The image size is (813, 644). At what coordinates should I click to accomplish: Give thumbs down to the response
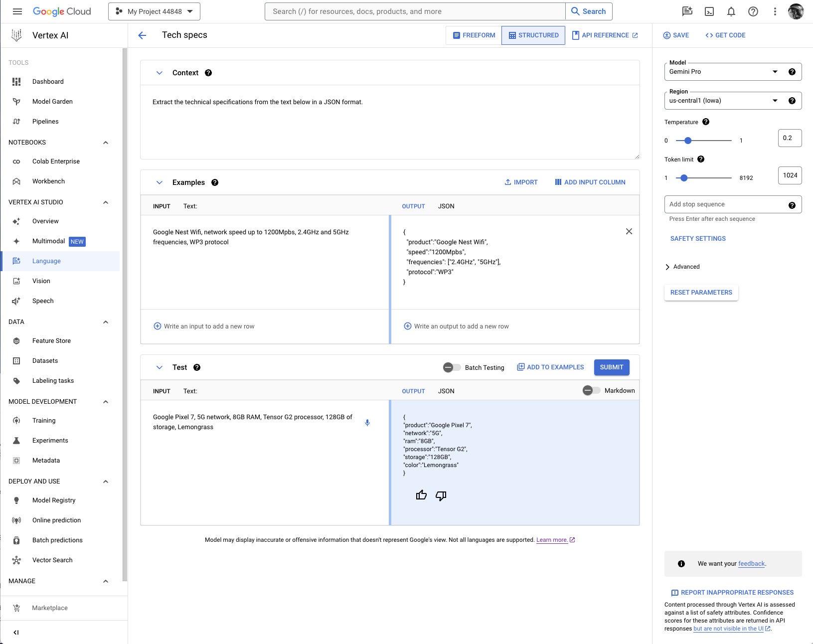click(x=441, y=495)
